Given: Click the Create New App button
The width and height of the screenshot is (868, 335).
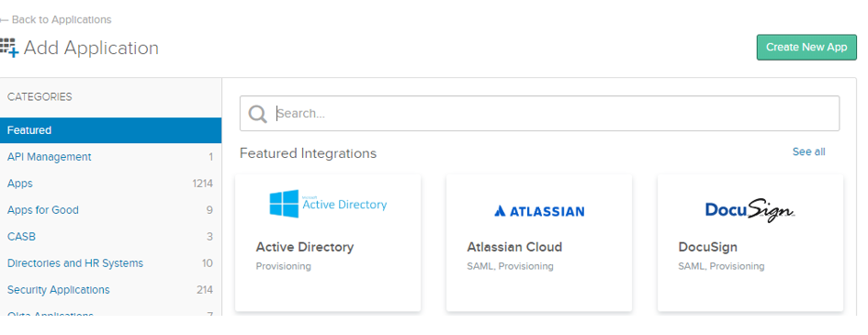Looking at the screenshot, I should 806,48.
